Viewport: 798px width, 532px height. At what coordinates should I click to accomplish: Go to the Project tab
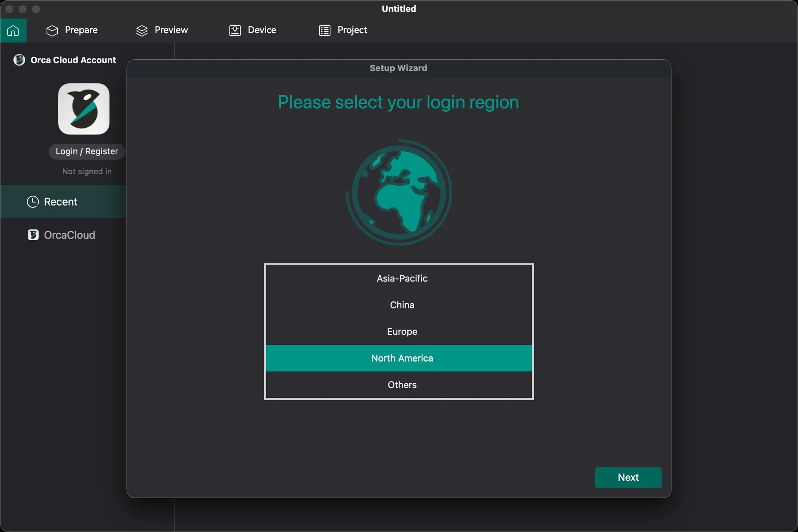coord(343,30)
